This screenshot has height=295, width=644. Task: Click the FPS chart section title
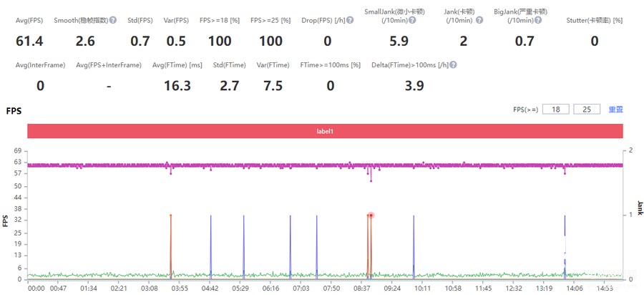point(14,110)
